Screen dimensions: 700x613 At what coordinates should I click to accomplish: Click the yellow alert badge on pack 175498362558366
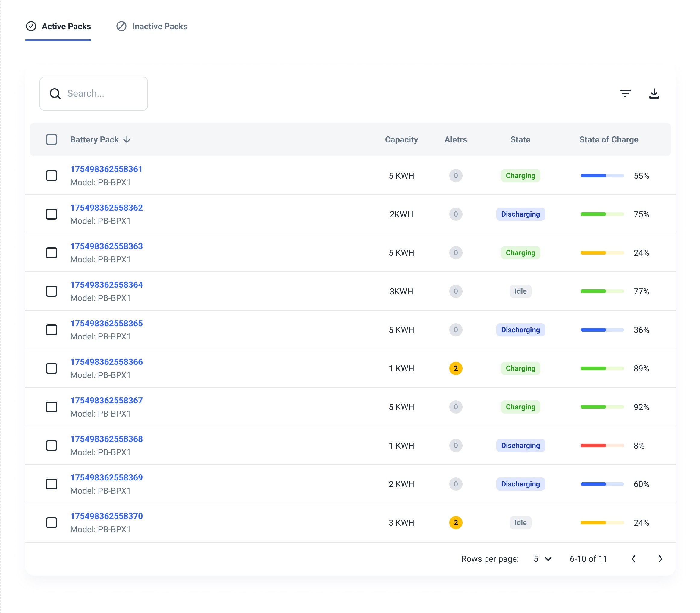(x=456, y=368)
